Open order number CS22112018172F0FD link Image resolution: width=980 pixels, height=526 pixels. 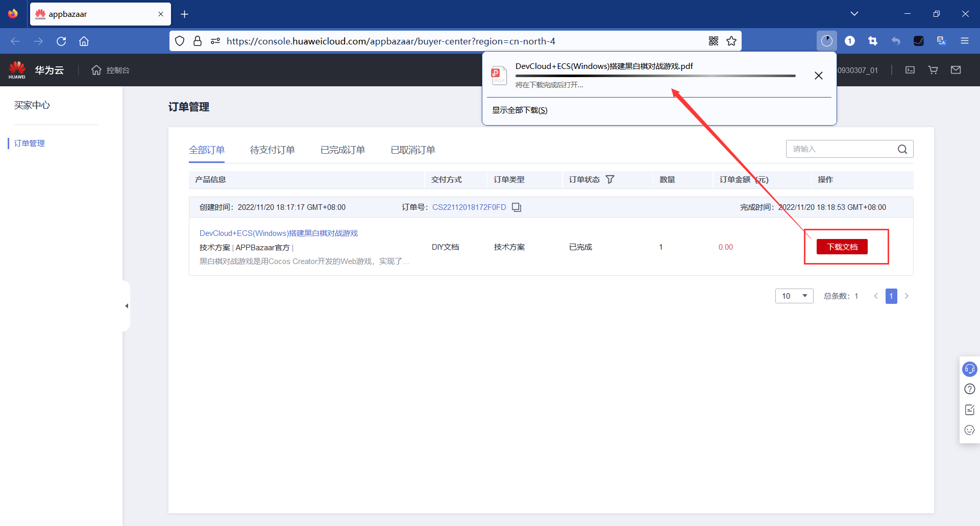coord(469,207)
